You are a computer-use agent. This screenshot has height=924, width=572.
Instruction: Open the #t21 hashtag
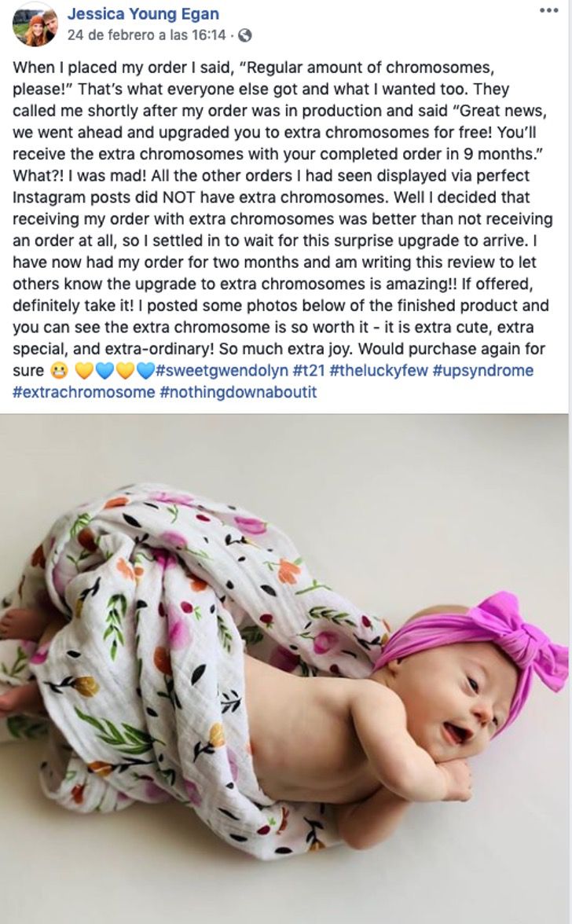pos(309,371)
